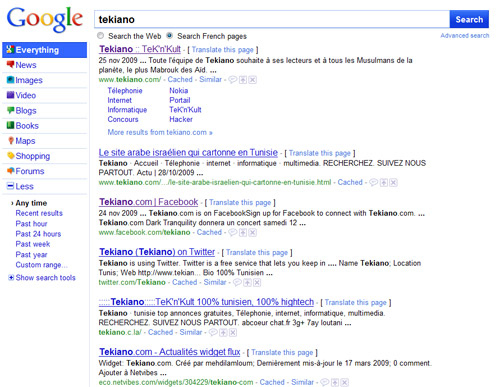
Task: Filter results to Past hour
Action: pos(31,224)
